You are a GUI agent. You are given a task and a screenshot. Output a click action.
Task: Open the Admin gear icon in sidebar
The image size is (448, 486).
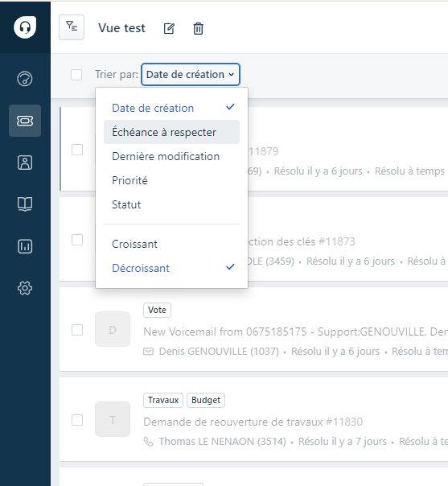click(x=25, y=288)
